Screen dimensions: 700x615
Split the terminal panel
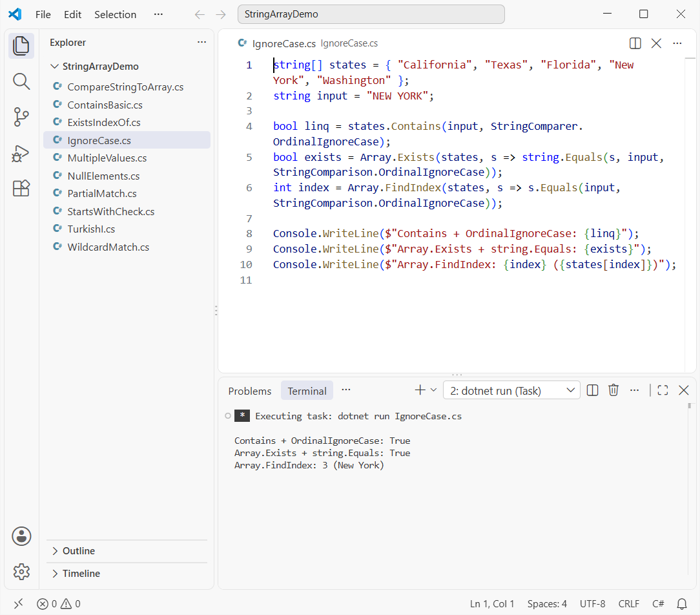coord(592,390)
